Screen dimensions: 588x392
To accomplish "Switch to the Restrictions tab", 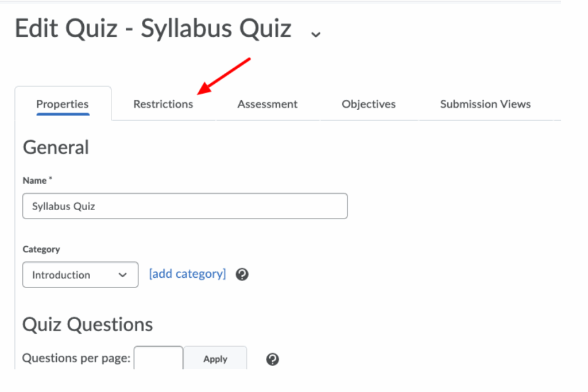I will click(163, 104).
